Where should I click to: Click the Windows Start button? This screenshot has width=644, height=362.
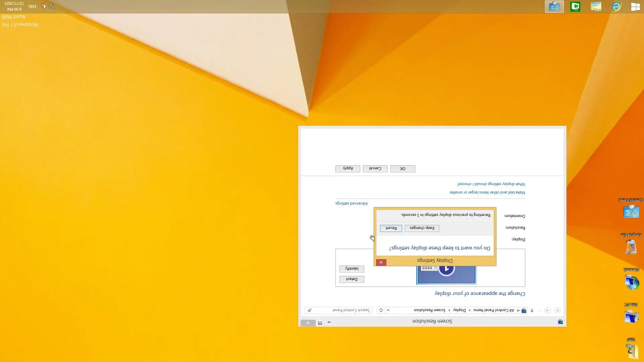(x=635, y=6)
